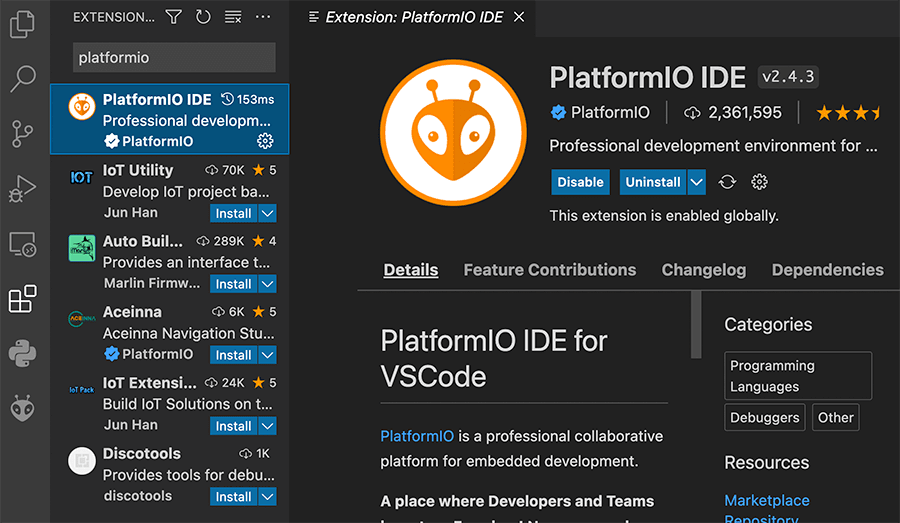Click the filter extensions funnel icon
Viewport: 900px width, 523px height.
pyautogui.click(x=173, y=17)
